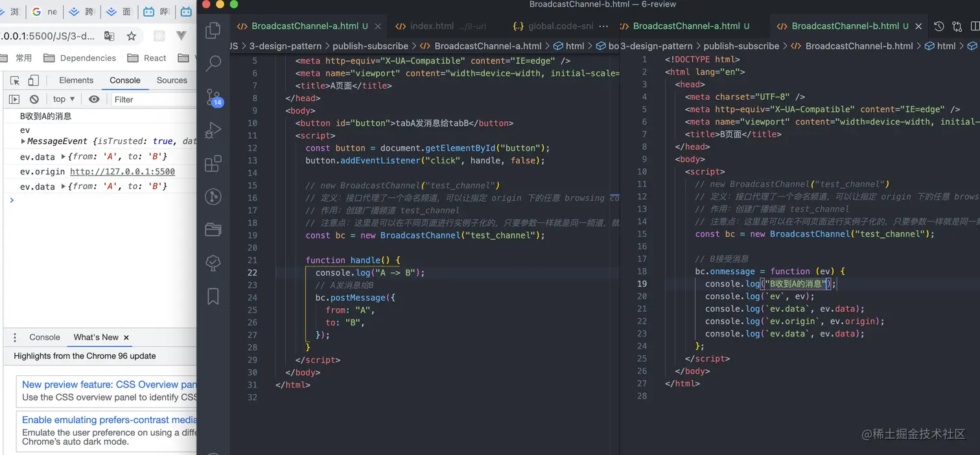980x455 pixels.
Task: Open more actions for left editor group
Action: 603,27
